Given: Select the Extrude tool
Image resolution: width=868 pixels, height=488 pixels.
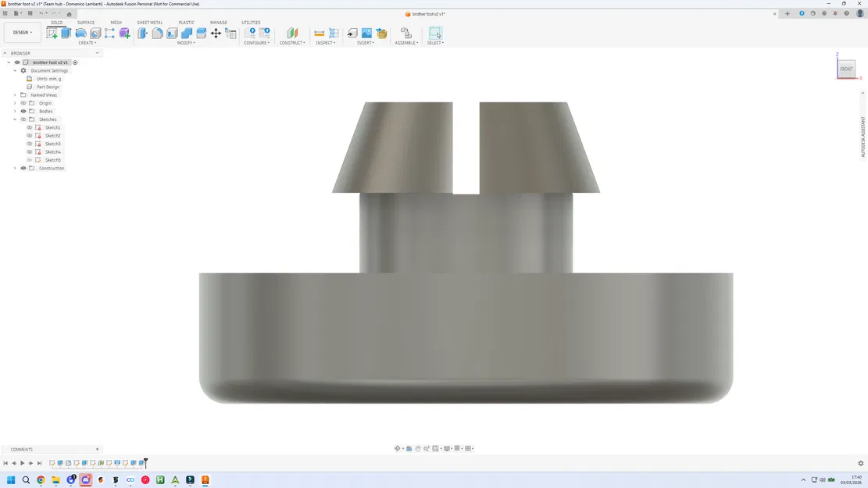Looking at the screenshot, I should (x=66, y=34).
